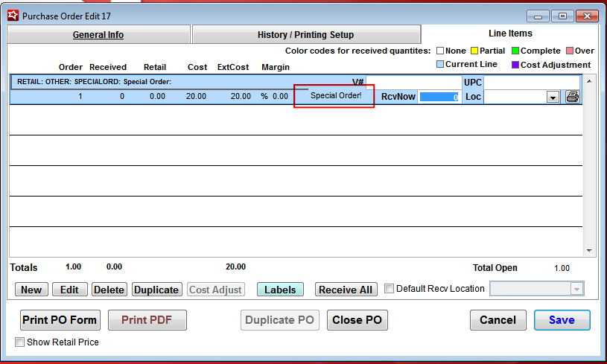Click the New line item button
This screenshot has width=607, height=364.
[31, 290]
